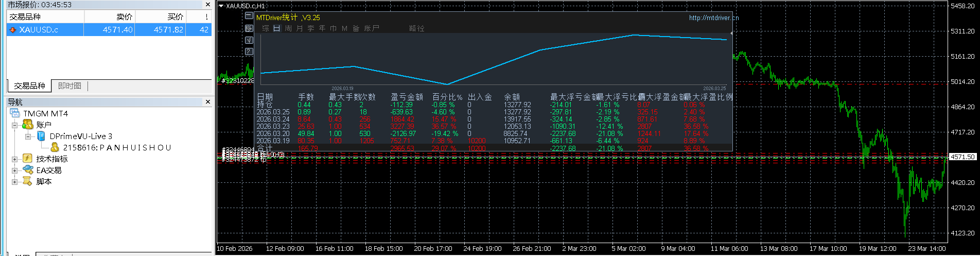Click the ask price 4571.82

[169, 30]
